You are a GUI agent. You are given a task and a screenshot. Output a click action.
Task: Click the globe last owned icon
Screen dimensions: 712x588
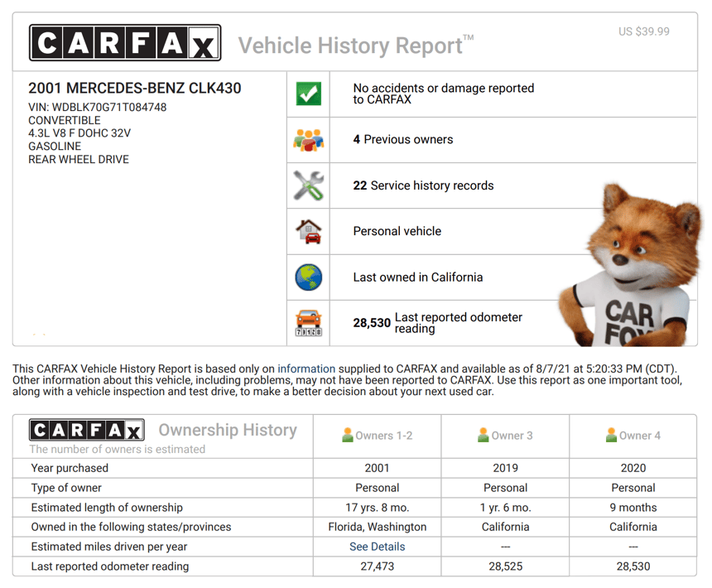pyautogui.click(x=308, y=277)
